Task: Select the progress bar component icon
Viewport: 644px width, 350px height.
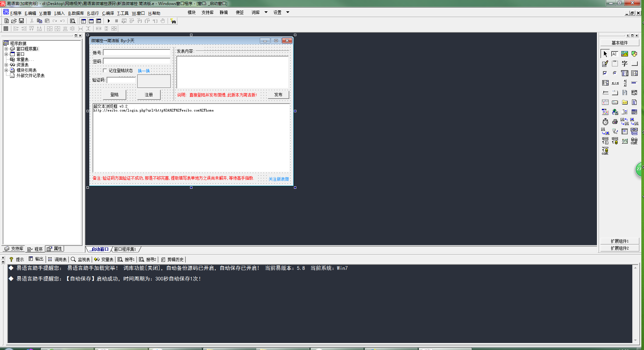Action: coord(634,83)
